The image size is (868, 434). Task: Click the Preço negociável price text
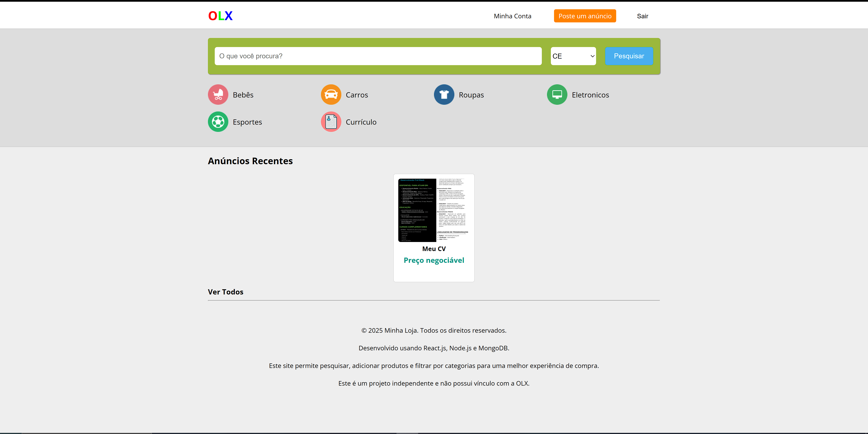pyautogui.click(x=434, y=260)
